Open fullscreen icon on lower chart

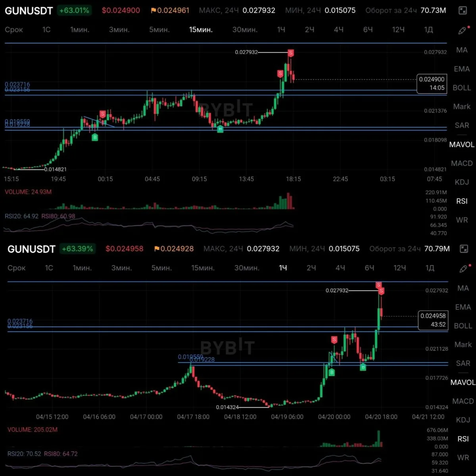pyautogui.click(x=464, y=249)
